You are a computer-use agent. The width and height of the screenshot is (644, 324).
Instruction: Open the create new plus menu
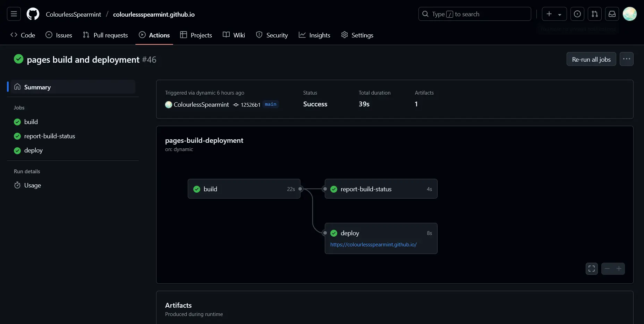554,14
